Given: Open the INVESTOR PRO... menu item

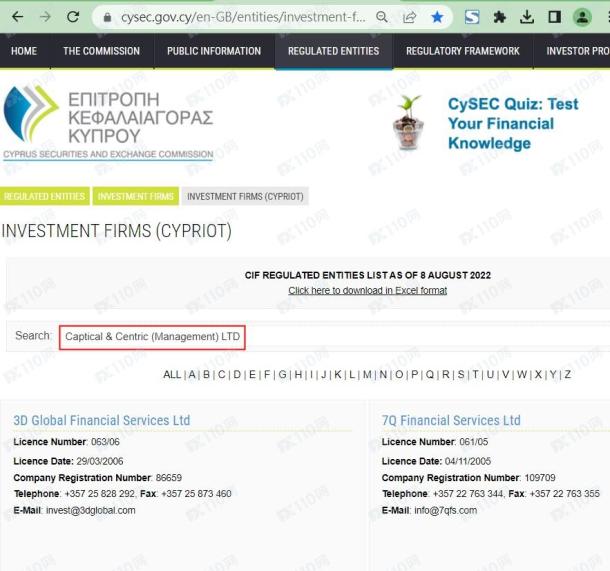Looking at the screenshot, I should click(578, 51).
